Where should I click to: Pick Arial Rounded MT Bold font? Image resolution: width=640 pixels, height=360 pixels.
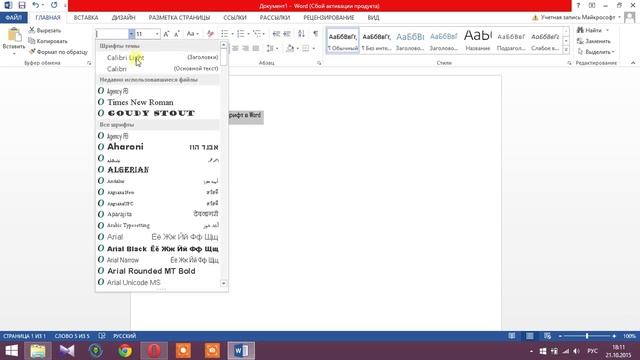point(158,271)
